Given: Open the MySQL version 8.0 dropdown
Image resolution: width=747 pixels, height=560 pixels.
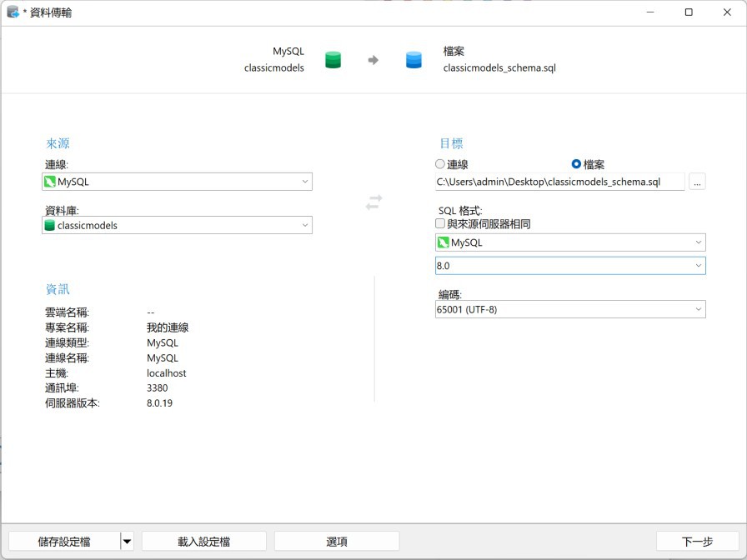Looking at the screenshot, I should (x=699, y=265).
